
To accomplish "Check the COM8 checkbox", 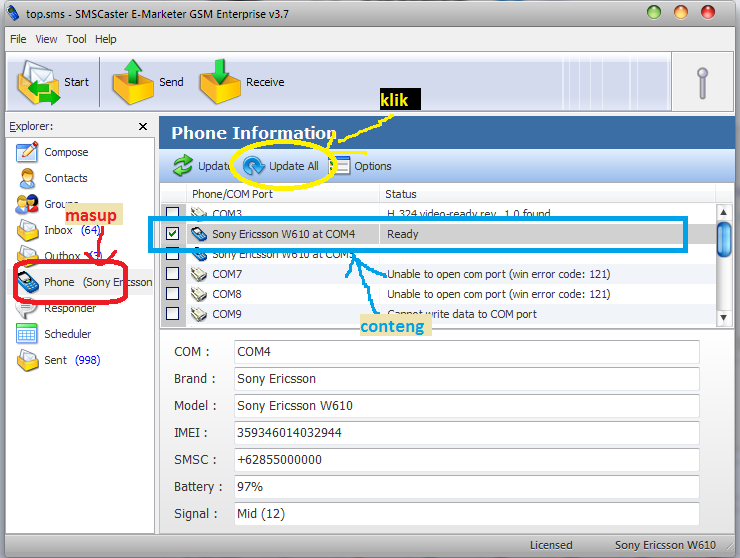I will (173, 294).
